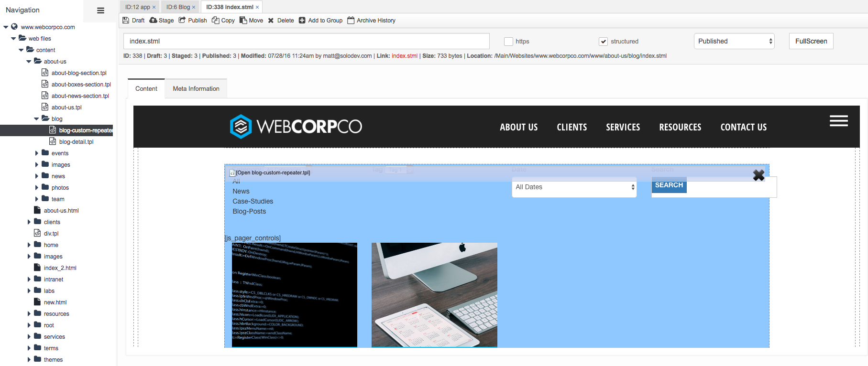
Task: Switch to the ID:12 app tab
Action: point(137,7)
